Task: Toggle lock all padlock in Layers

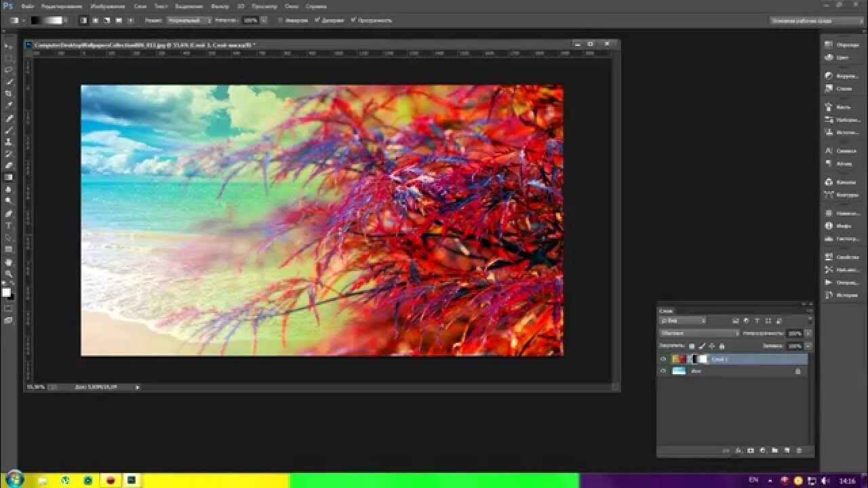Action: click(x=722, y=346)
